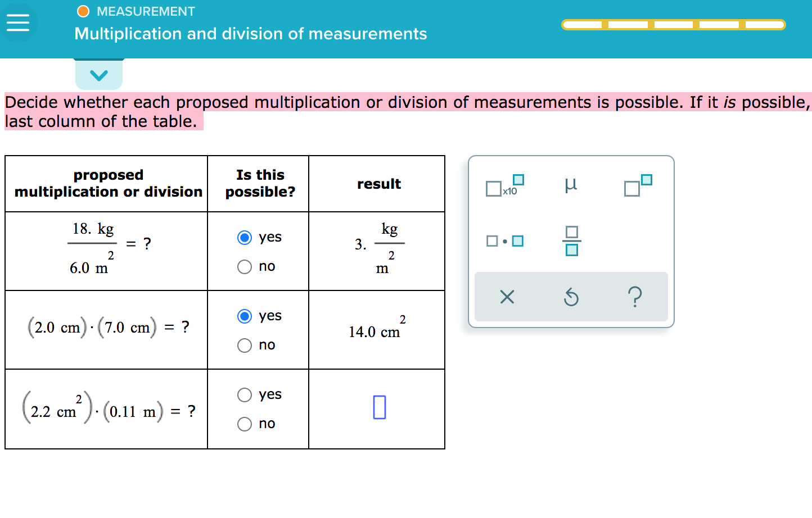Click the first segment of the progress bar

coord(584,24)
